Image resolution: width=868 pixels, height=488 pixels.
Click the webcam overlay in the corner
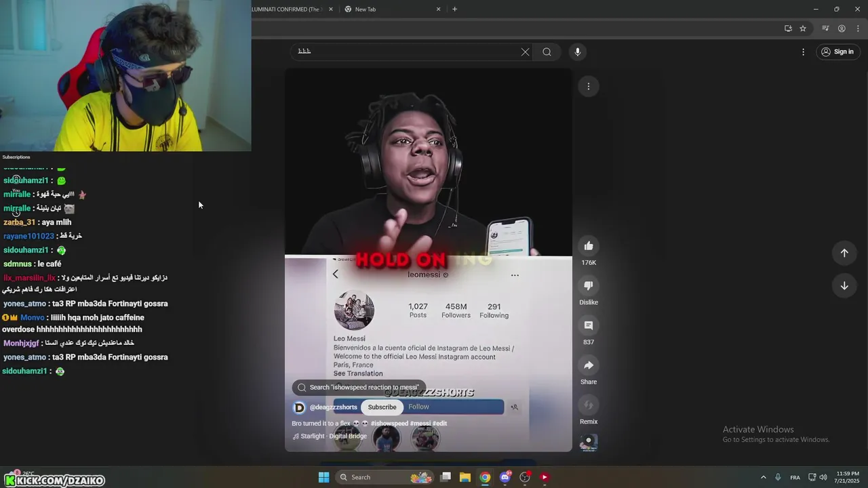125,75
